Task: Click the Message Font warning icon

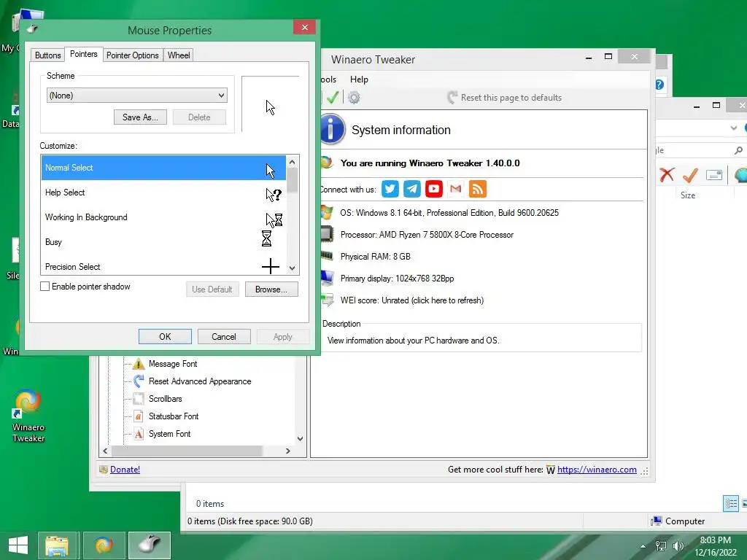Action: point(139,364)
